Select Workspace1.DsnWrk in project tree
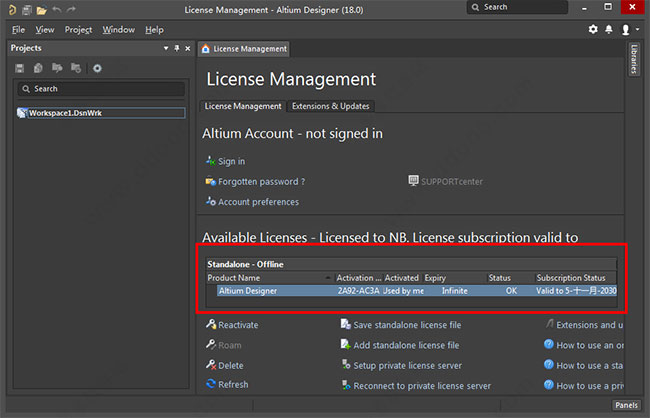Screen dimensions: 650x418 coord(65,113)
